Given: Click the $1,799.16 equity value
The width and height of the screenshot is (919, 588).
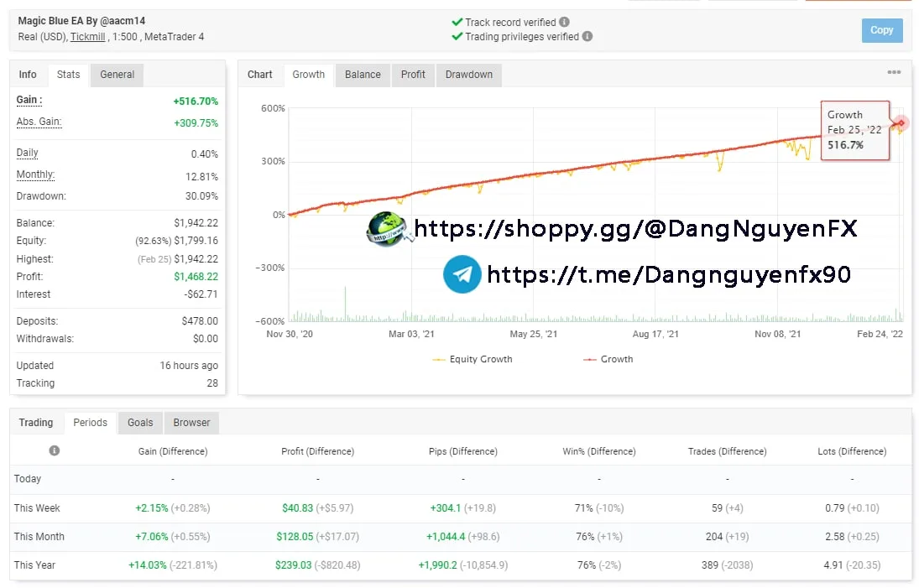Looking at the screenshot, I should 196,241.
